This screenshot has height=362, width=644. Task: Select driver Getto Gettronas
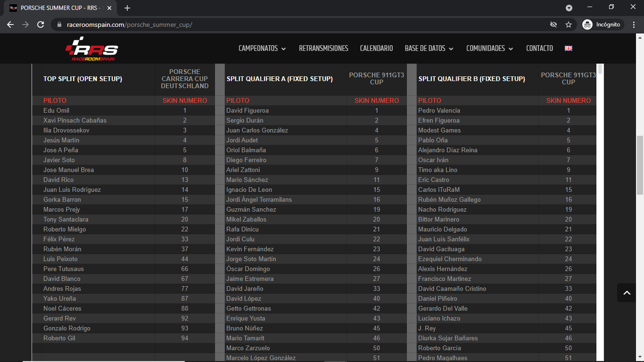pos(248,308)
